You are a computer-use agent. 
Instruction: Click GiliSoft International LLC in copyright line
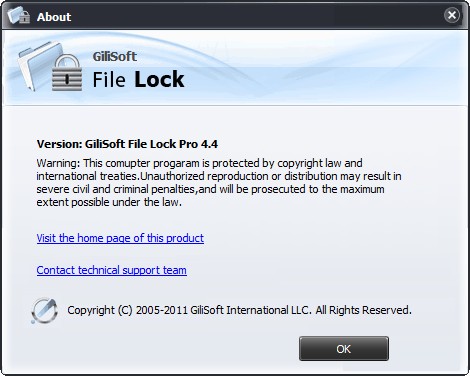tap(250, 310)
